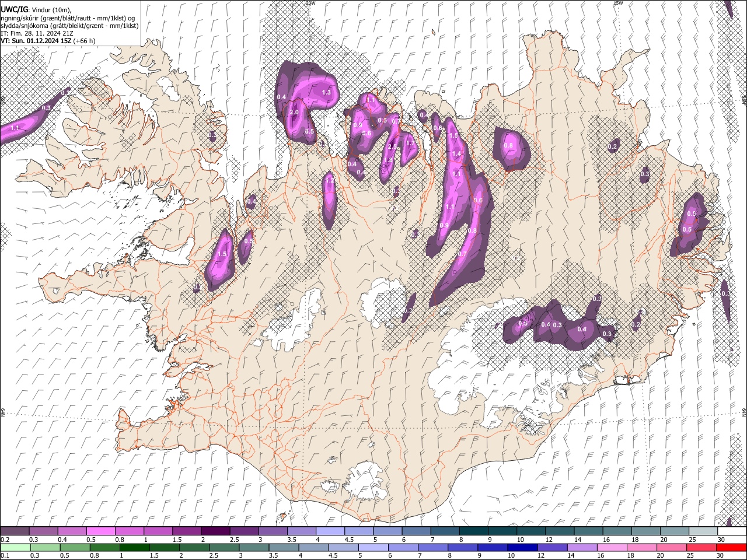
Task: Click the '1.8' precipitation value on the map
Action: [x=388, y=160]
